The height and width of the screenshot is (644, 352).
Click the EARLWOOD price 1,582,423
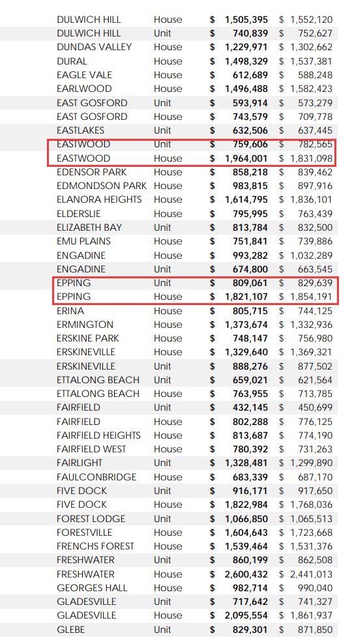coord(312,89)
